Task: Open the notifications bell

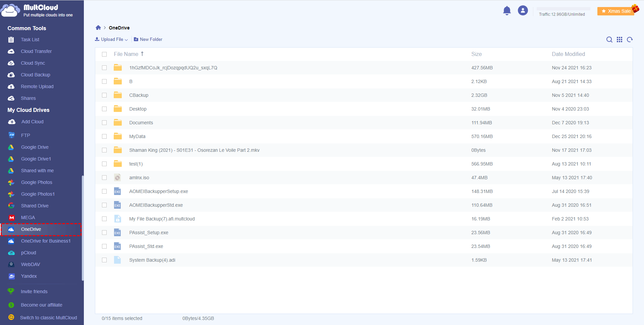Action: (507, 11)
